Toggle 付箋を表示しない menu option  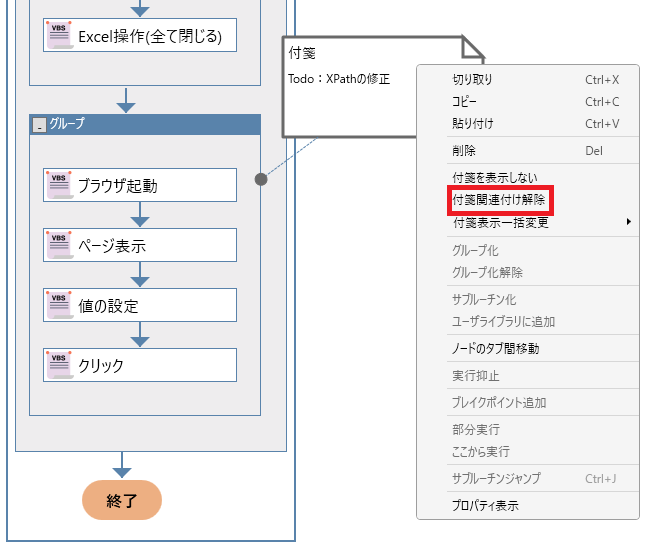click(494, 178)
